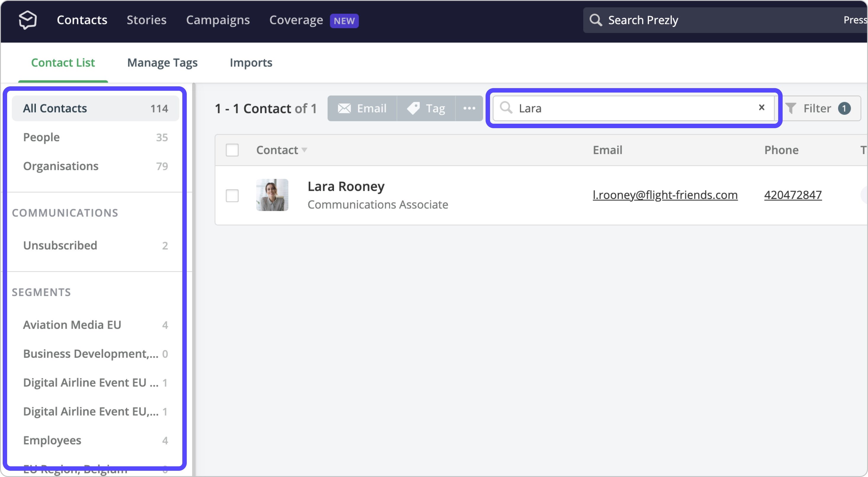Open the Digital Airline Event EU ... segment
This screenshot has width=868, height=477.
tap(95, 383)
